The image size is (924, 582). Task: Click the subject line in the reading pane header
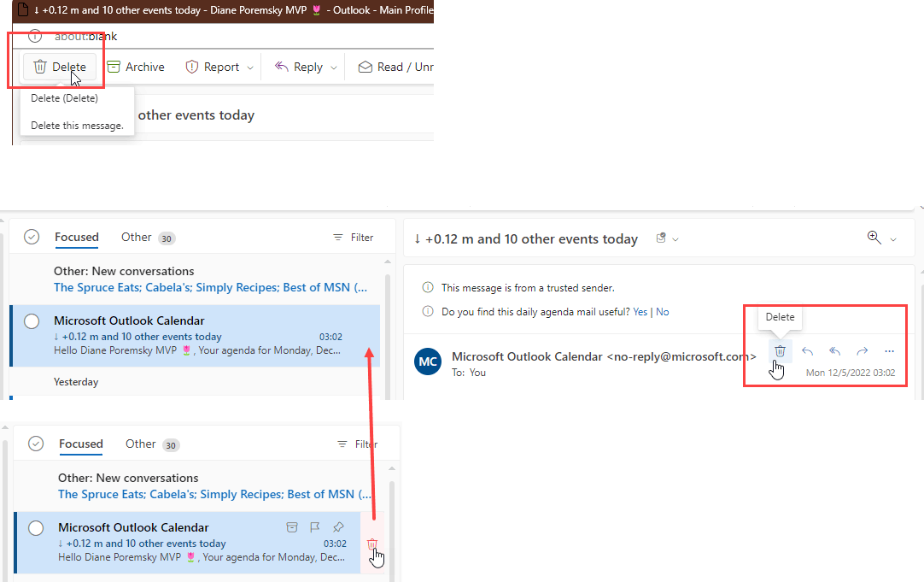[x=526, y=238]
